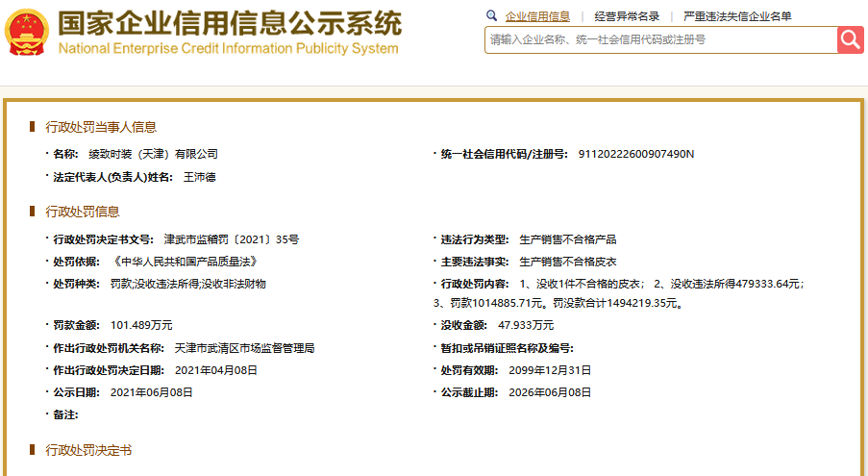Click the 备注 label
Screen dimensions: 868x476
[65, 414]
